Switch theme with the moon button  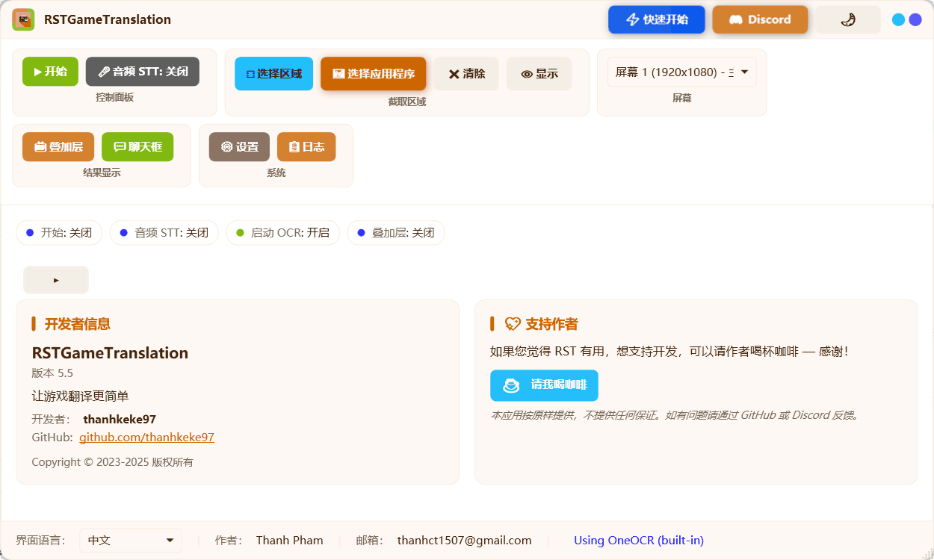[x=848, y=19]
